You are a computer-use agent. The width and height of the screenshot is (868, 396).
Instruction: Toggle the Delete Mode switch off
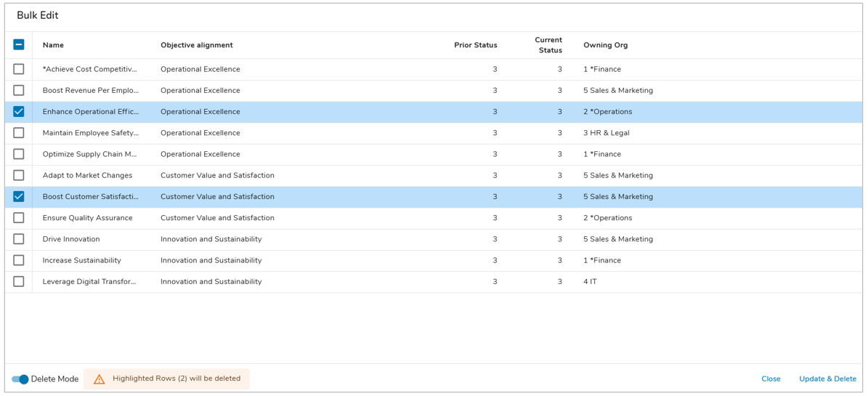pyautogui.click(x=20, y=379)
